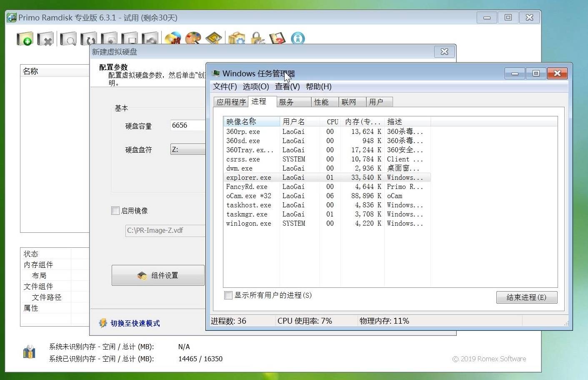
Task: Switch to the 服务 tab
Action: [294, 102]
